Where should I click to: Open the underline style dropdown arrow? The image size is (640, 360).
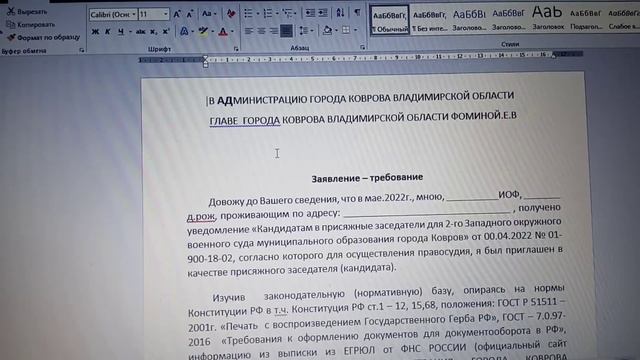pyautogui.click(x=130, y=31)
